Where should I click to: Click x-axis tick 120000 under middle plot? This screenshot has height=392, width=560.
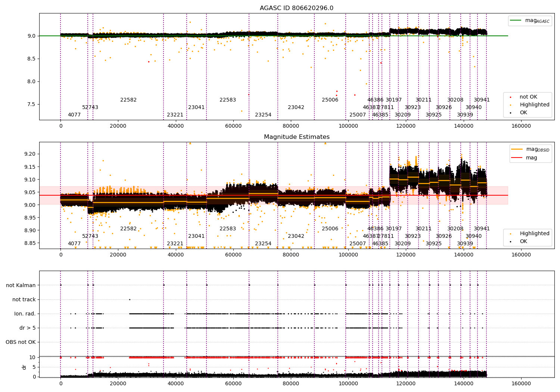[x=406, y=255]
